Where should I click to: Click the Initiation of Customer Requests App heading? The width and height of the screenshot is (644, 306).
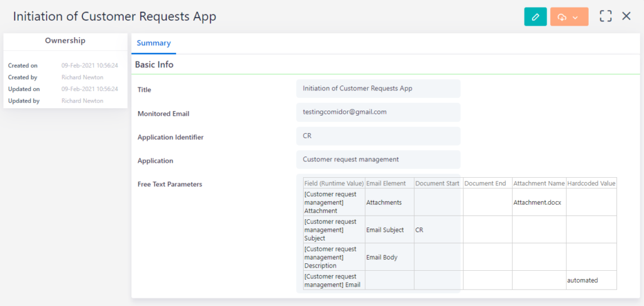point(114,16)
